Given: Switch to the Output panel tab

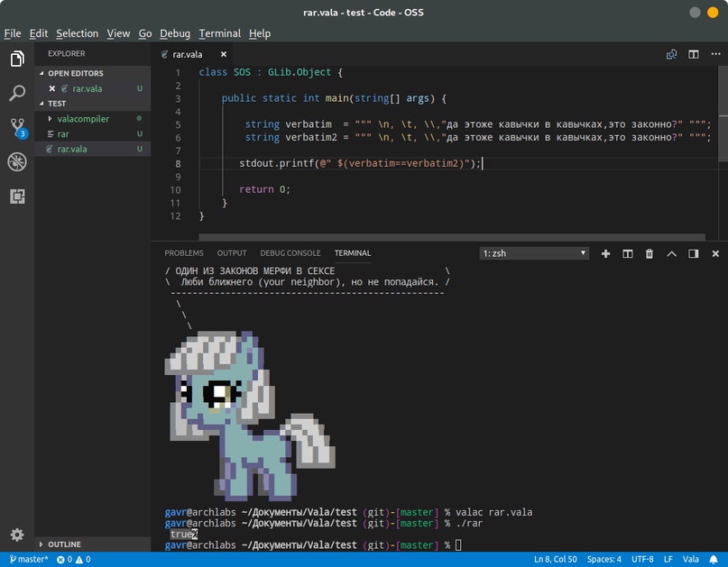Looking at the screenshot, I should [x=232, y=253].
